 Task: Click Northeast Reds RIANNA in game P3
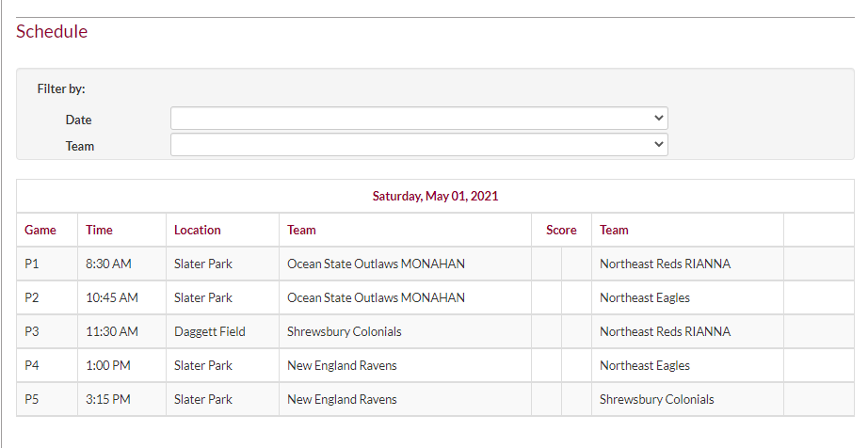click(665, 332)
